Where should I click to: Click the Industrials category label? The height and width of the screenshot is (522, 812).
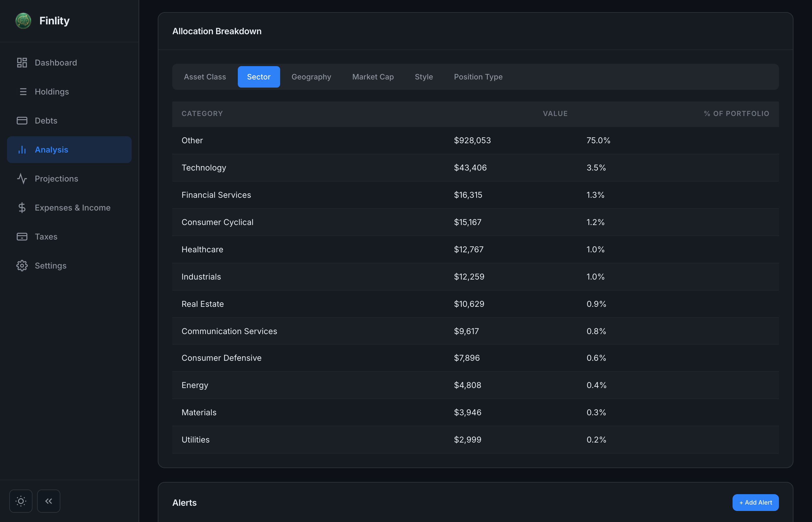tap(201, 277)
